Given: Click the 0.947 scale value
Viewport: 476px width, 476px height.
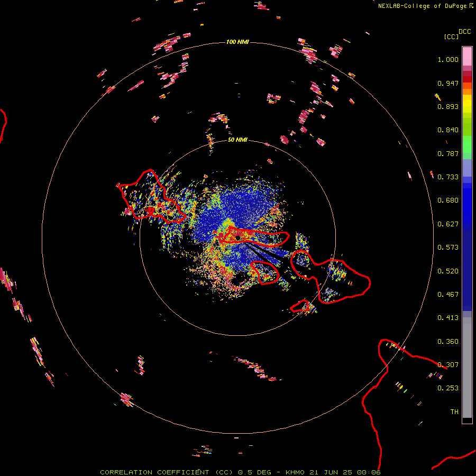Looking at the screenshot, I should click(x=448, y=83).
